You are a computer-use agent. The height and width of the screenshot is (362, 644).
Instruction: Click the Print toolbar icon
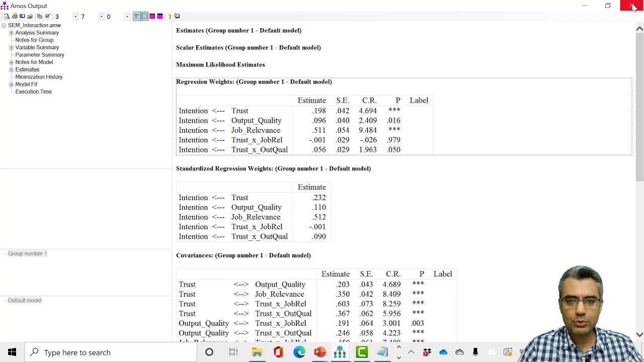point(15,16)
